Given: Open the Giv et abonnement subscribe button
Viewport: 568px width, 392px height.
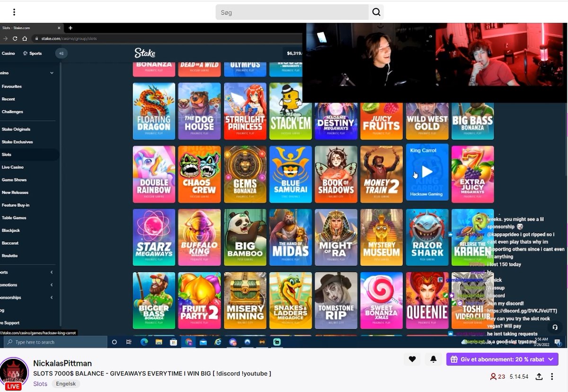Looking at the screenshot, I should (x=502, y=359).
